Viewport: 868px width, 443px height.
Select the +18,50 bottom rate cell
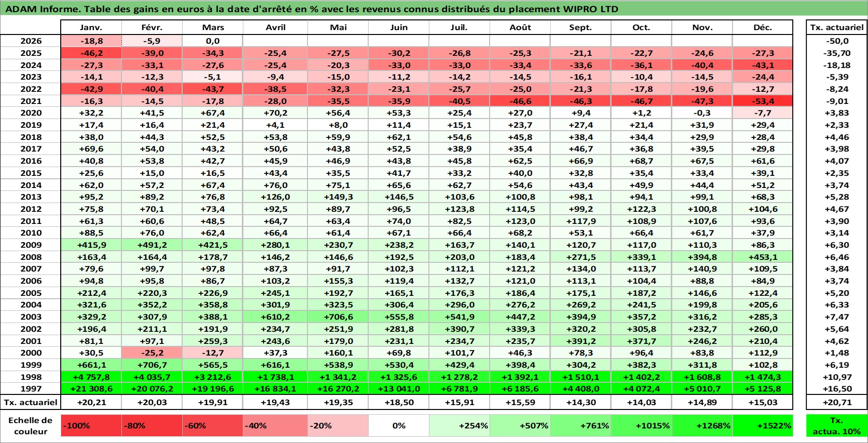tap(399, 402)
